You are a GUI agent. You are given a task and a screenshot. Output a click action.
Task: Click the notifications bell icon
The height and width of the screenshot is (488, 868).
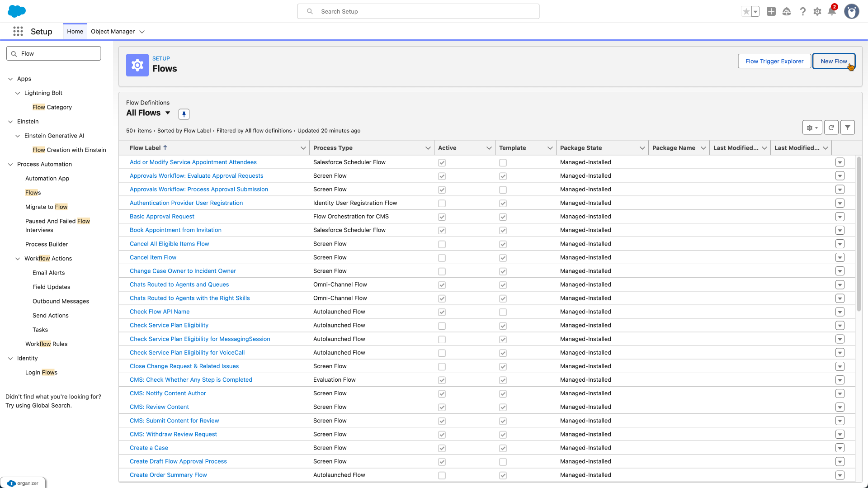pyautogui.click(x=831, y=12)
